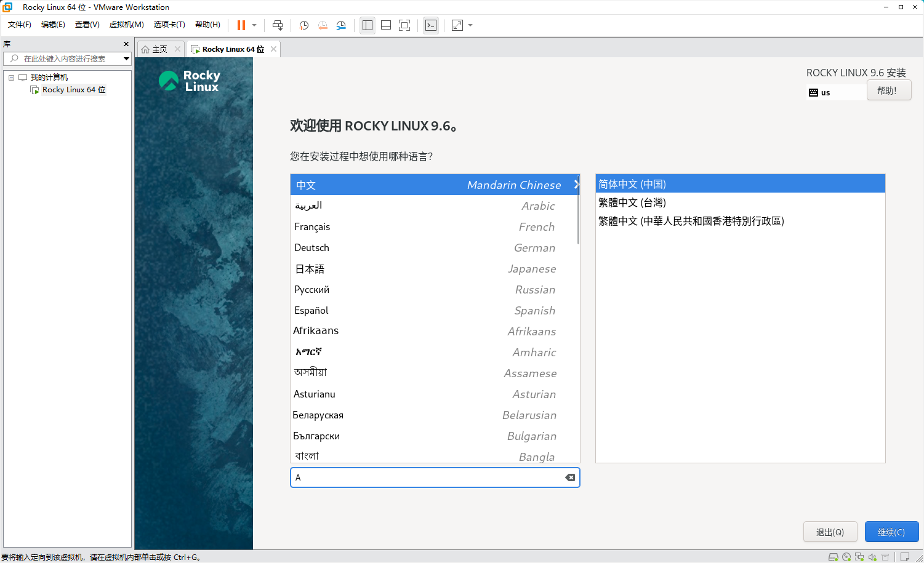This screenshot has height=563, width=924.
Task: Click the network adapter status icon
Action: tap(859, 557)
